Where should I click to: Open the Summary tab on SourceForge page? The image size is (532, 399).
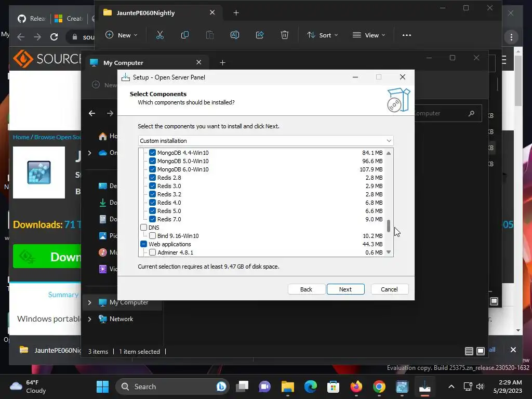pos(63,295)
